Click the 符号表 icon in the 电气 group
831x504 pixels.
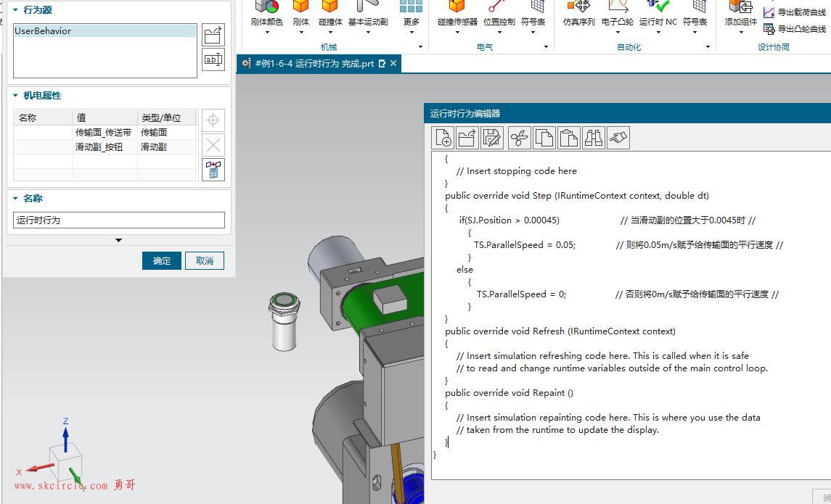[537, 7]
